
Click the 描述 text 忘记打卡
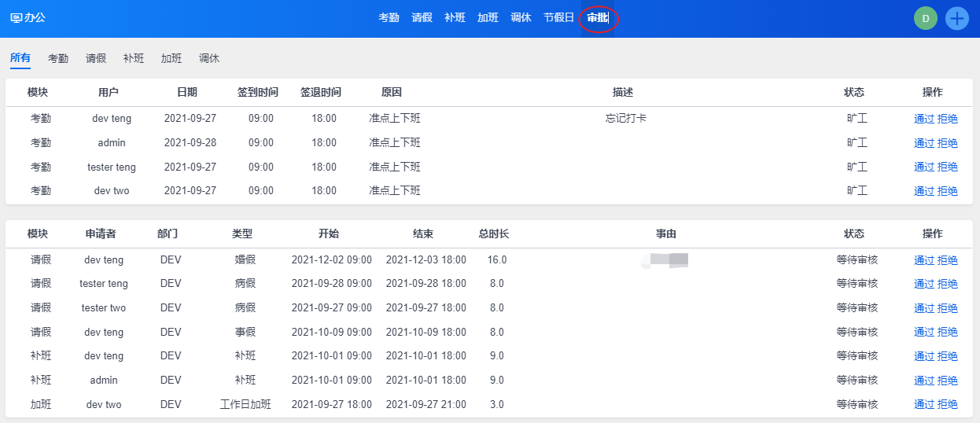coord(626,119)
